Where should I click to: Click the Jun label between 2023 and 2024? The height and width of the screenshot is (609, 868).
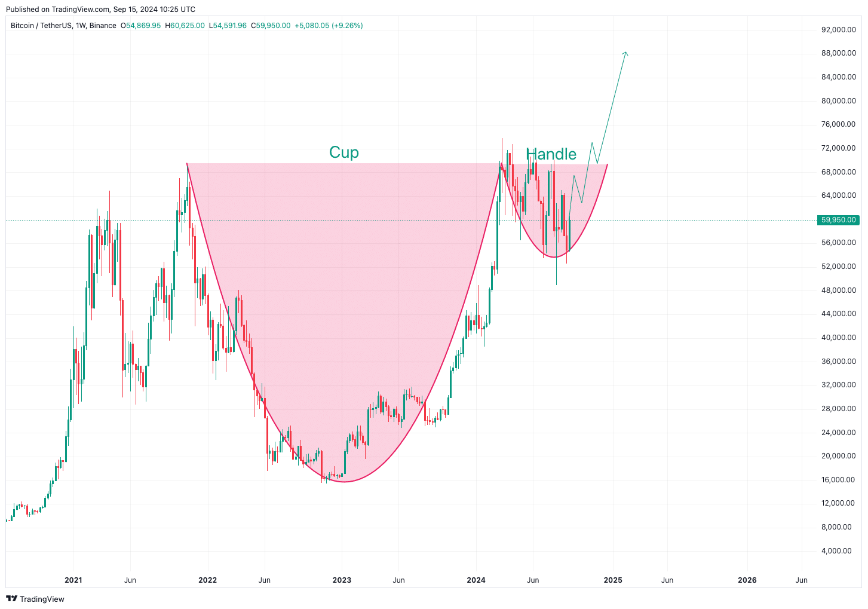pos(399,580)
